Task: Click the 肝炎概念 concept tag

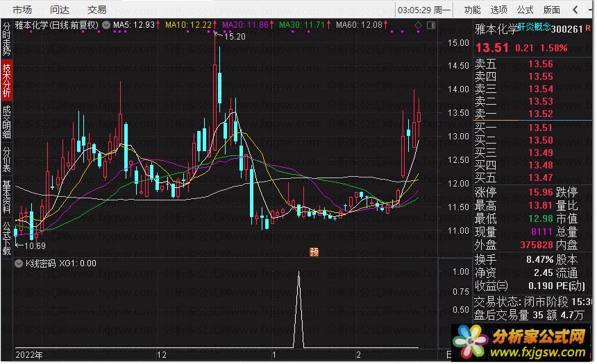Action: [534, 26]
